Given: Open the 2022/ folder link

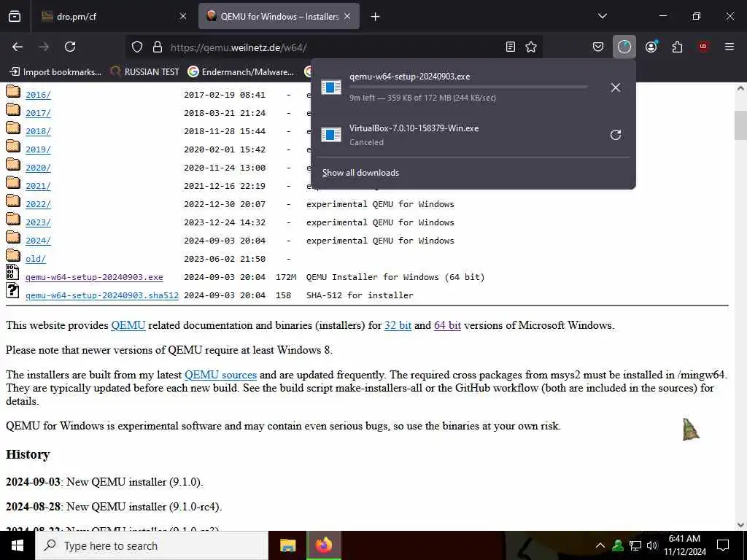Looking at the screenshot, I should click(x=38, y=204).
